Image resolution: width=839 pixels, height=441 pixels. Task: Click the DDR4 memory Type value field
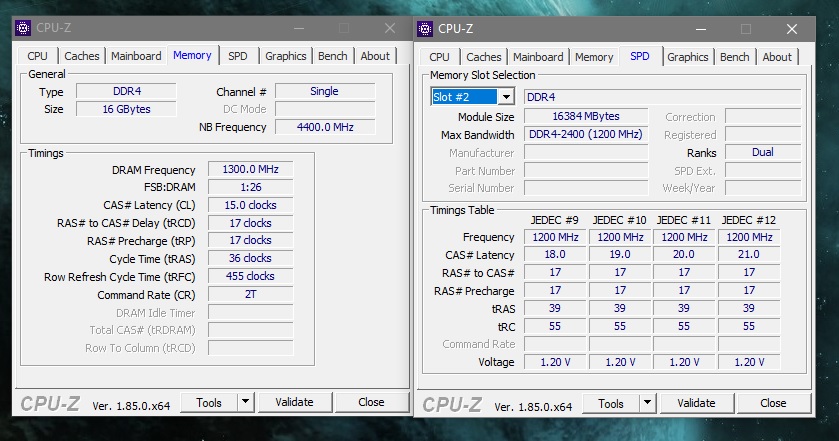coord(126,92)
